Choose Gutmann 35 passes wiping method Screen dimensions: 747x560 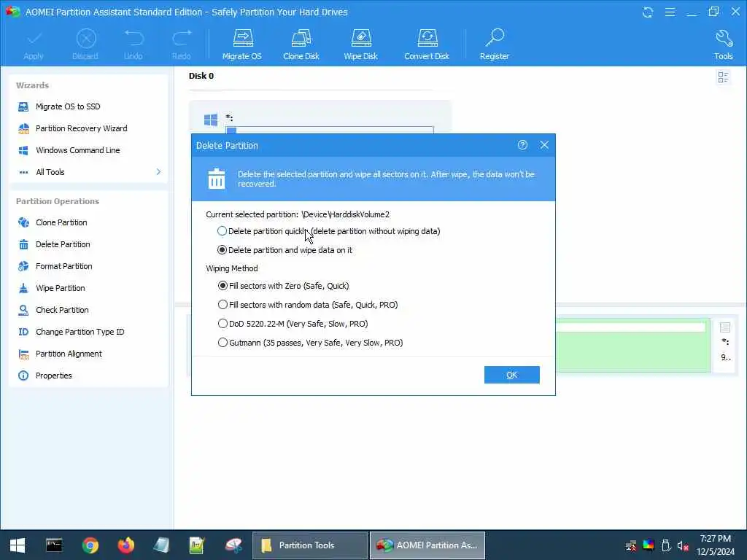[222, 343]
